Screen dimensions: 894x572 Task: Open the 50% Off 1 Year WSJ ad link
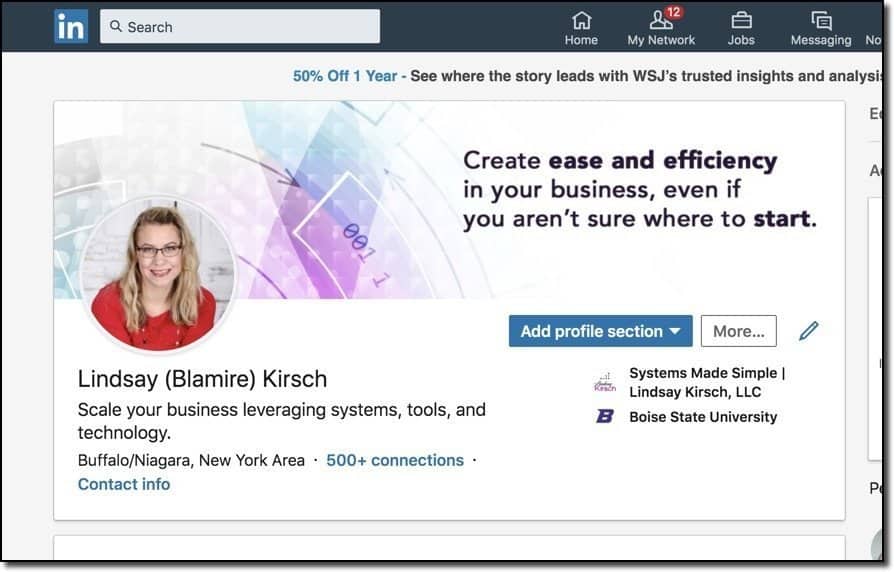tap(345, 76)
